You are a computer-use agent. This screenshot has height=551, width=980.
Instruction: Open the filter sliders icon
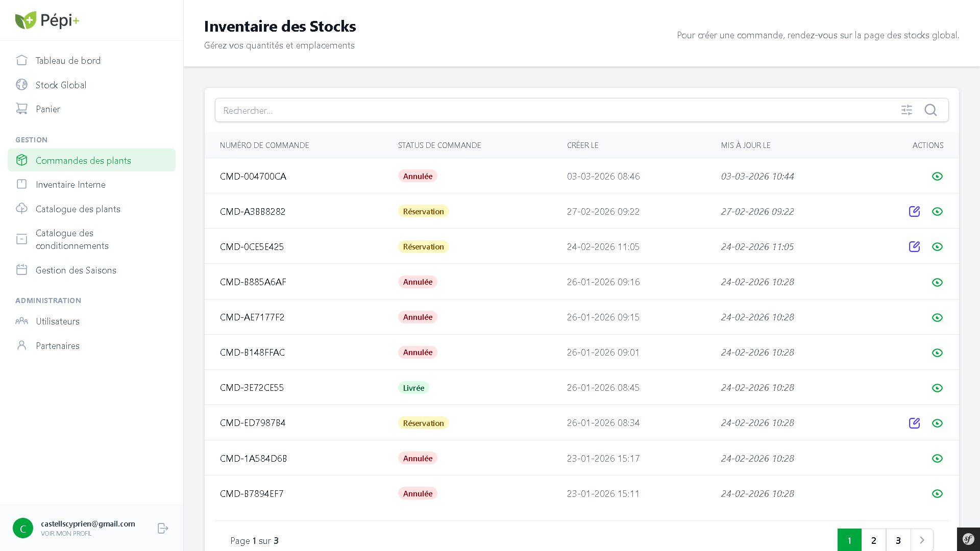pos(906,110)
